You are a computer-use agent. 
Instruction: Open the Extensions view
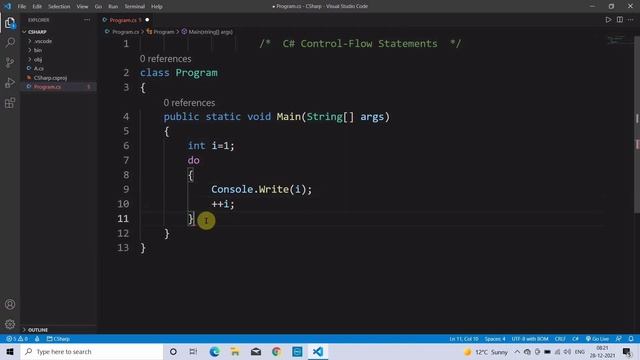pos(10,103)
